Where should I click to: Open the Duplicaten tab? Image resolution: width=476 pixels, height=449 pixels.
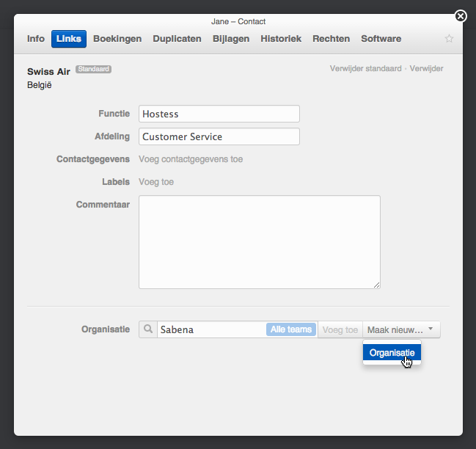pyautogui.click(x=177, y=39)
